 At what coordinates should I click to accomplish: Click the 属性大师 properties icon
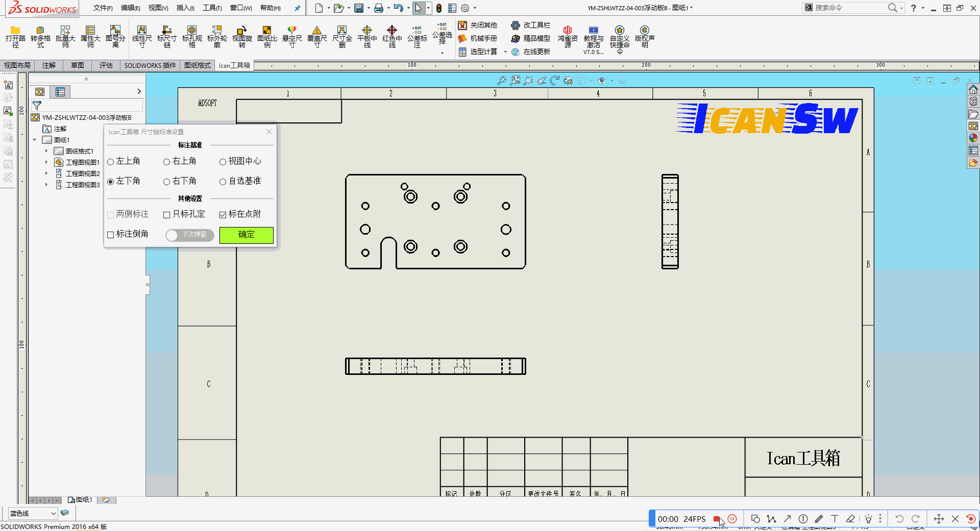click(x=90, y=31)
